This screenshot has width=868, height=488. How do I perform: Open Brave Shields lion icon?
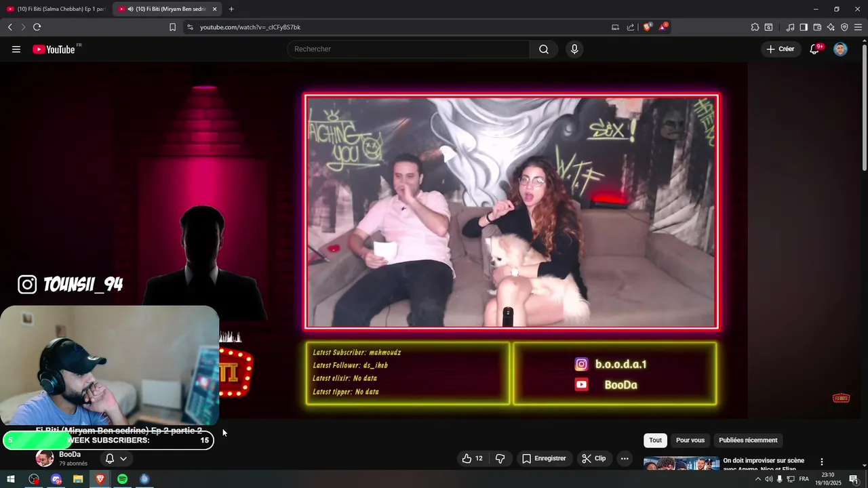click(x=648, y=27)
